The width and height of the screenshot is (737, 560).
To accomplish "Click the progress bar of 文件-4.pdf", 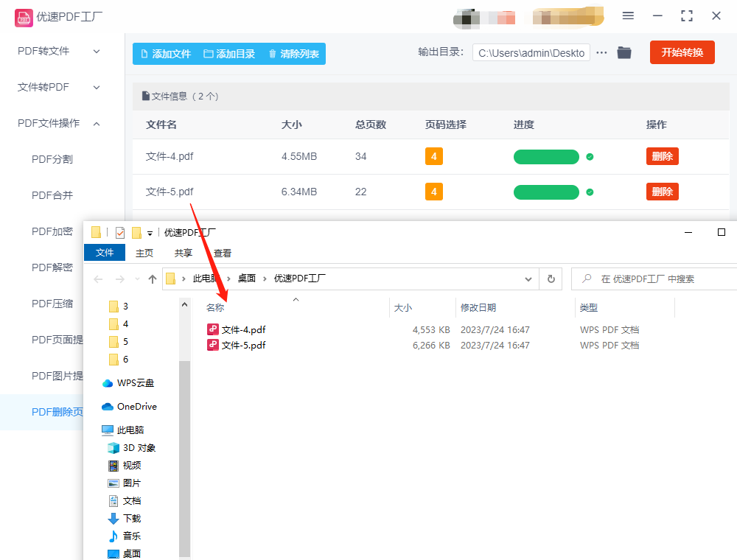I will [546, 157].
